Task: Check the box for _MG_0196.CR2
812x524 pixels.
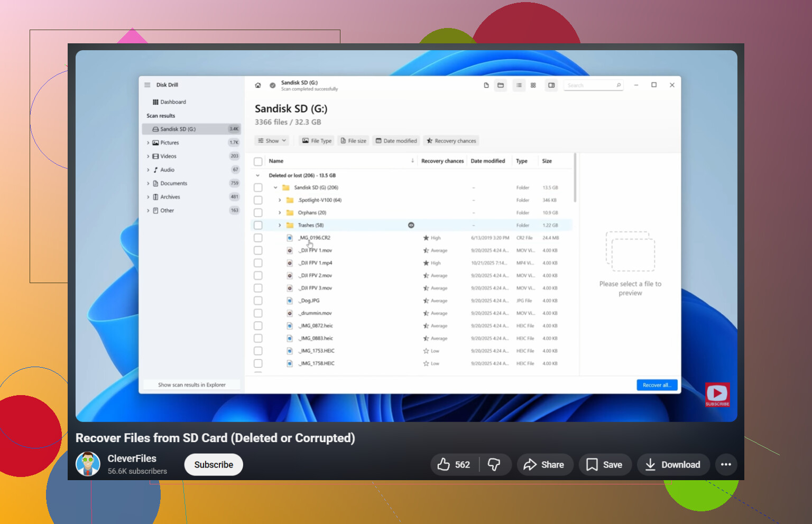Action: [x=258, y=238]
